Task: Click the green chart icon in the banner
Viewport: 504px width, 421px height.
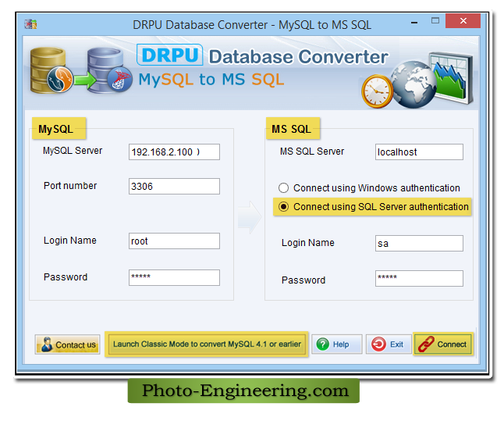Action: (452, 78)
